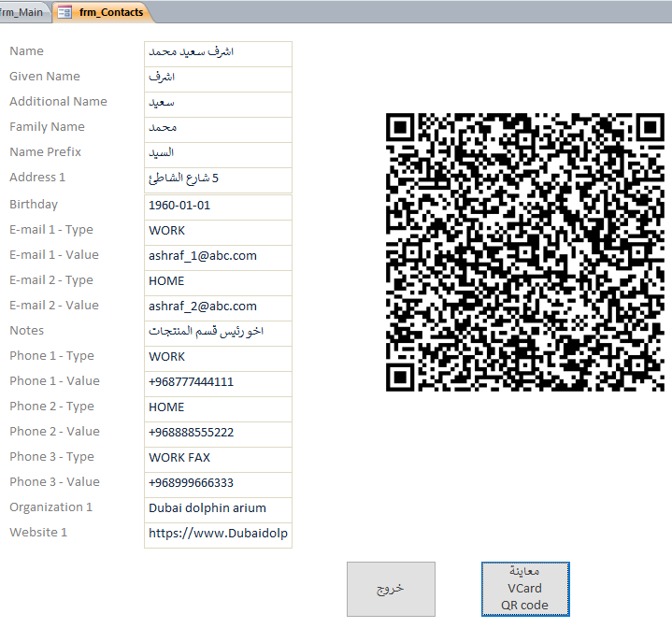Click the Phone 2 - Value label

coord(54,432)
